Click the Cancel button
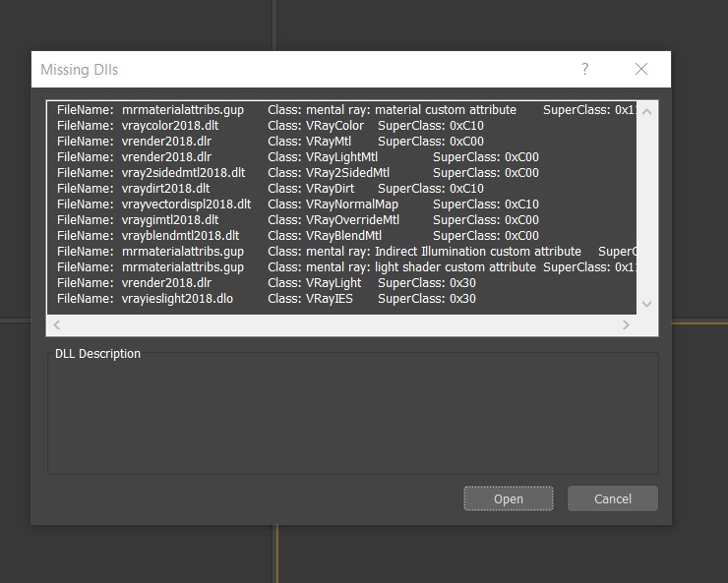Screen dimensions: 728x583 click(612, 498)
